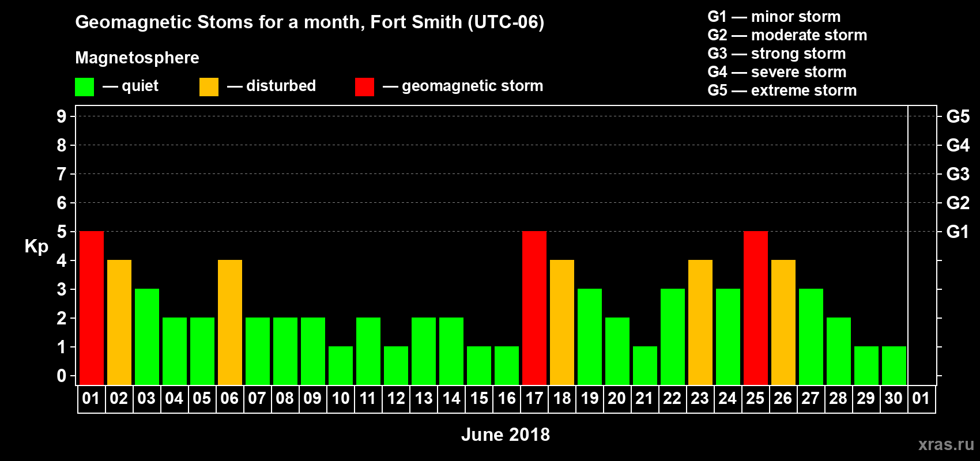
Task: Click the green bar for June 30
Action: (894, 365)
